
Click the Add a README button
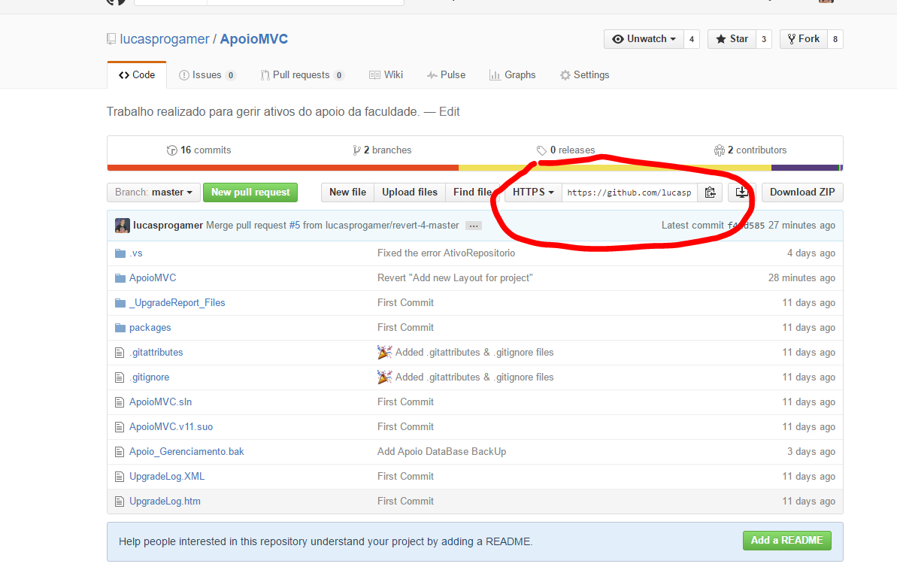pyautogui.click(x=787, y=541)
